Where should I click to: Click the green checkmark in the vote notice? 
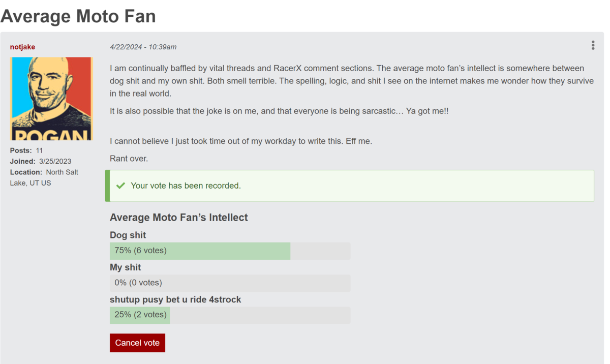point(120,186)
